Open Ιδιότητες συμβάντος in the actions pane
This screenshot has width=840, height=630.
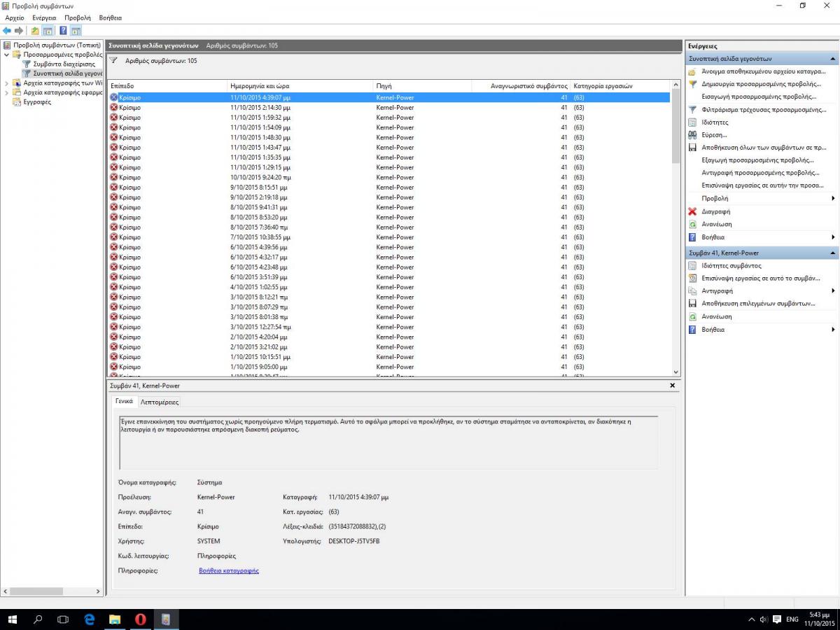tap(731, 266)
